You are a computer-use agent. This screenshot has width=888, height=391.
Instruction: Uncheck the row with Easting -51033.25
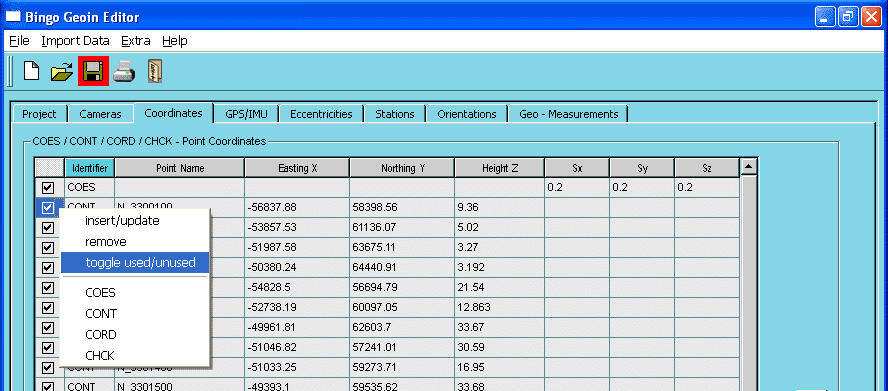click(x=48, y=367)
